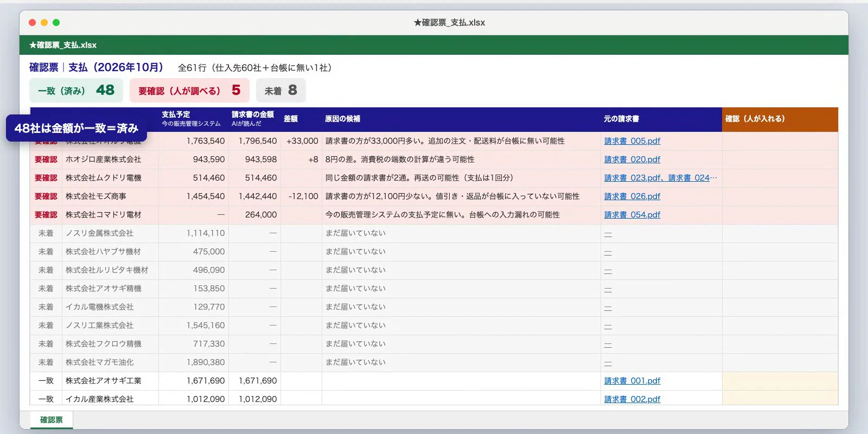Open the 請求書_023.pdf link
868x434 pixels.
(x=632, y=178)
